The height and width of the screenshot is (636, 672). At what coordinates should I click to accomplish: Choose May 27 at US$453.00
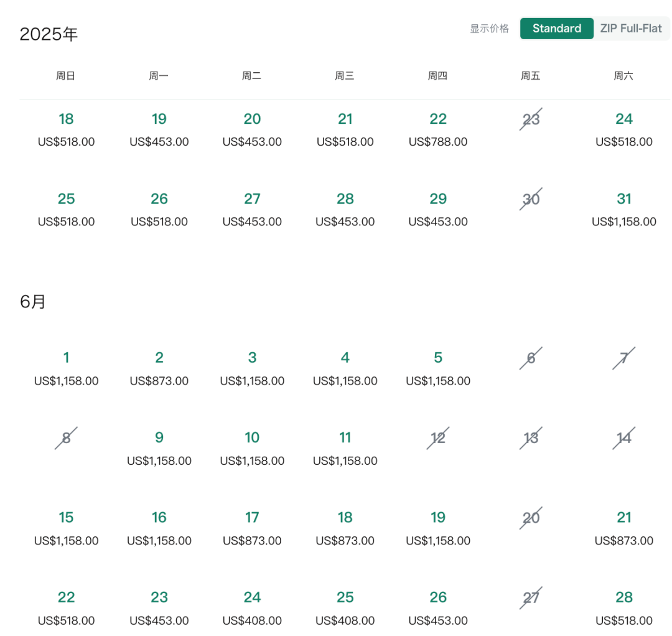pos(252,209)
